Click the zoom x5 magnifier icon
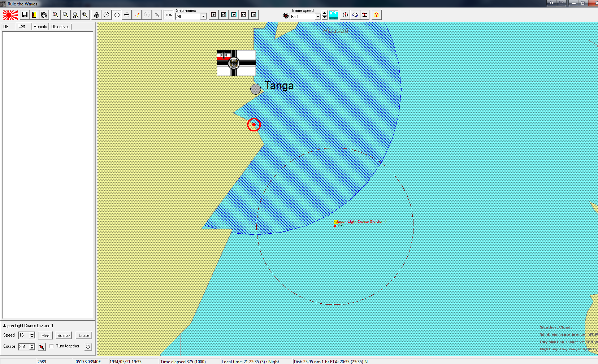The height and width of the screenshot is (364, 598). tap(75, 15)
